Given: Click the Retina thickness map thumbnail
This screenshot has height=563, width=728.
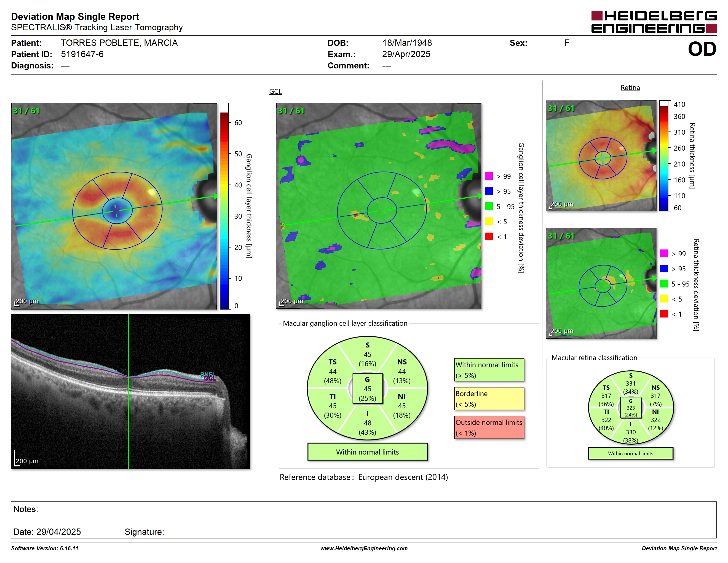Looking at the screenshot, I should pos(601,155).
